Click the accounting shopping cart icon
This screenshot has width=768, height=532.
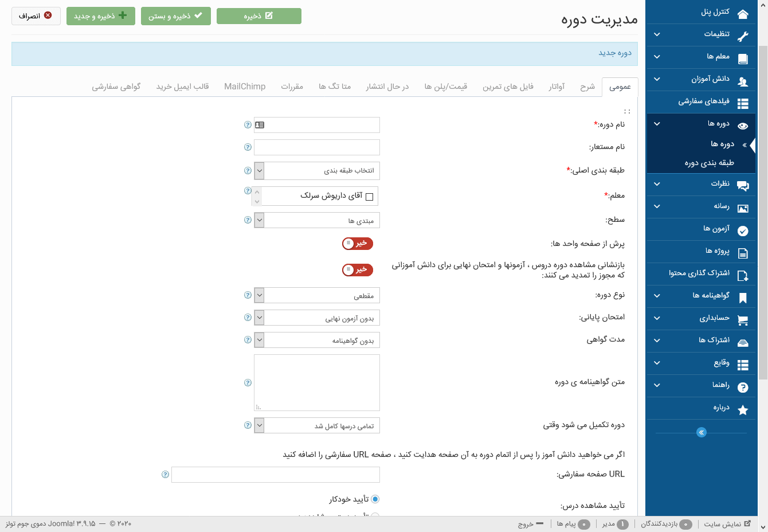point(743,320)
